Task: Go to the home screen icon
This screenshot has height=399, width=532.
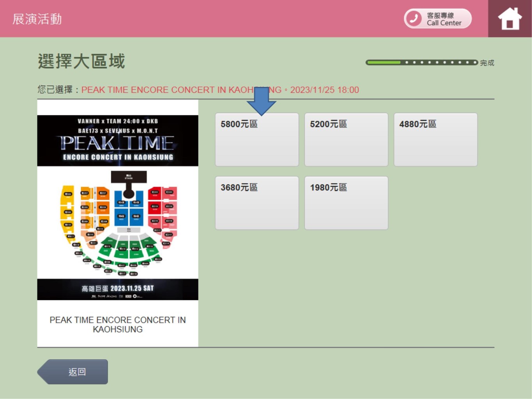Action: click(510, 19)
